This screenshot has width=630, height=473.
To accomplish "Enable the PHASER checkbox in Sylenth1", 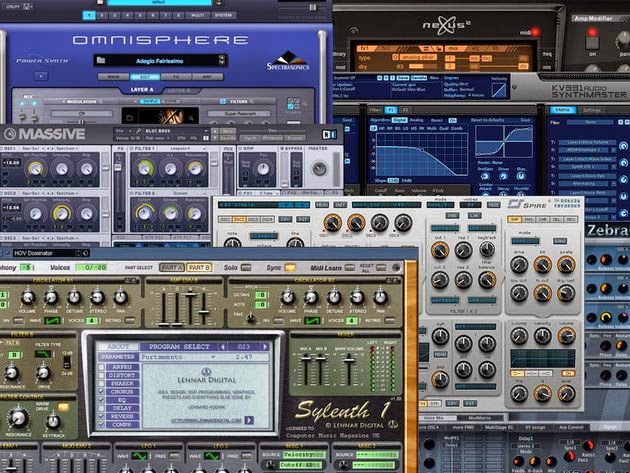I will (101, 384).
